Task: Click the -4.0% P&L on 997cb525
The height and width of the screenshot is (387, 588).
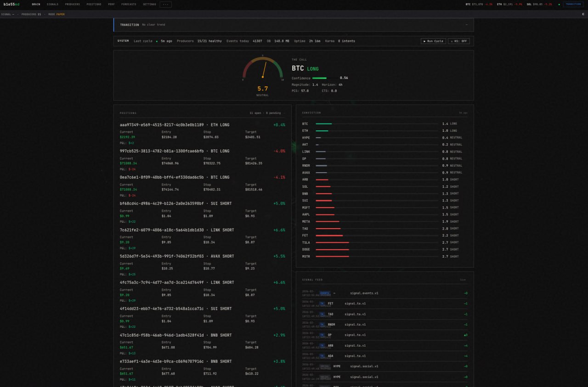Action: click(x=279, y=151)
